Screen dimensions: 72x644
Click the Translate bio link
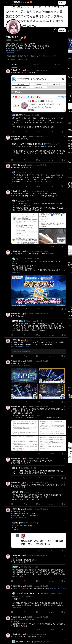tap(10, 53)
